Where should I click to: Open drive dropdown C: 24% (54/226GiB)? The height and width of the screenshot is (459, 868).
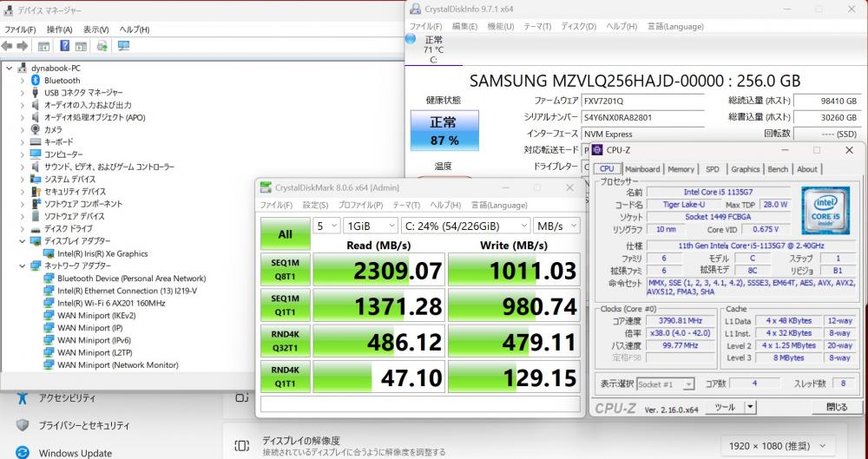465,226
